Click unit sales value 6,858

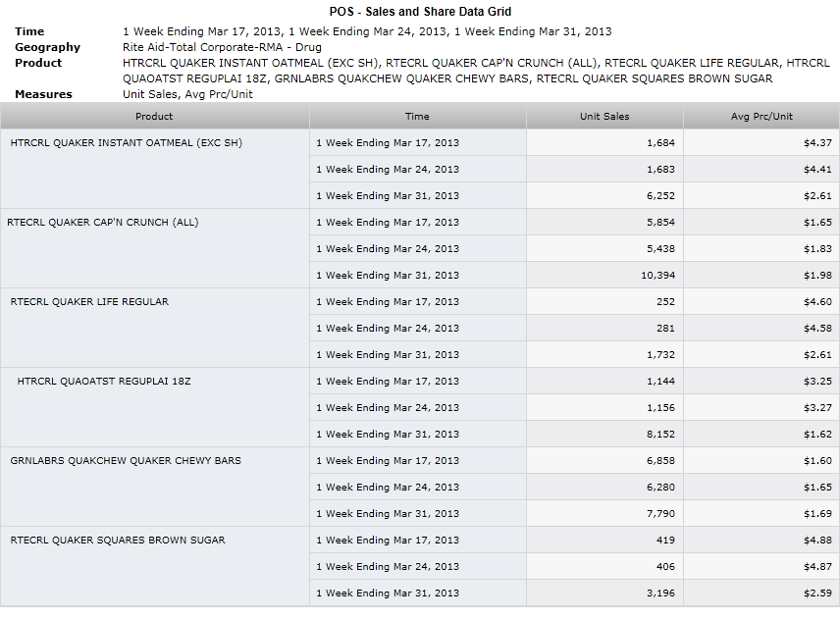[660, 461]
